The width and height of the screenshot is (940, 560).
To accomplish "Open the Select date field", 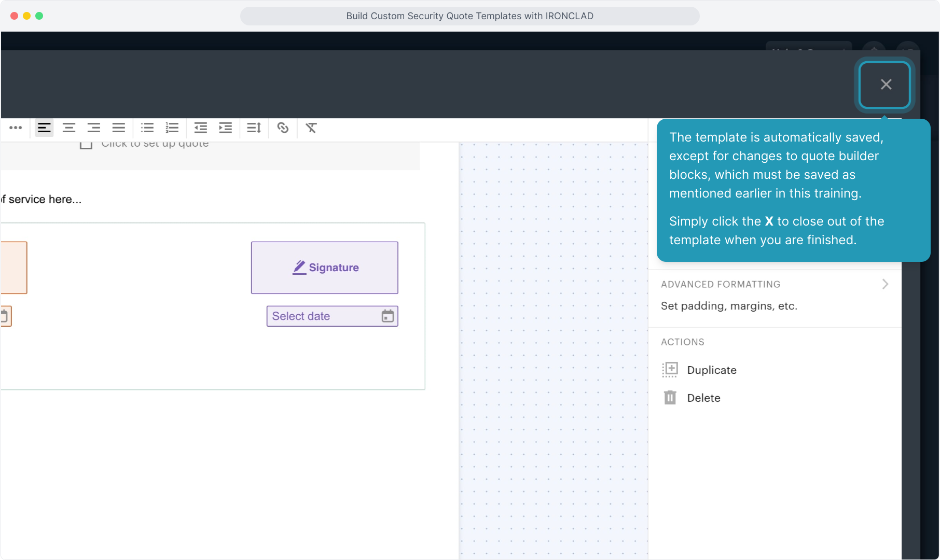I will (x=322, y=316).
